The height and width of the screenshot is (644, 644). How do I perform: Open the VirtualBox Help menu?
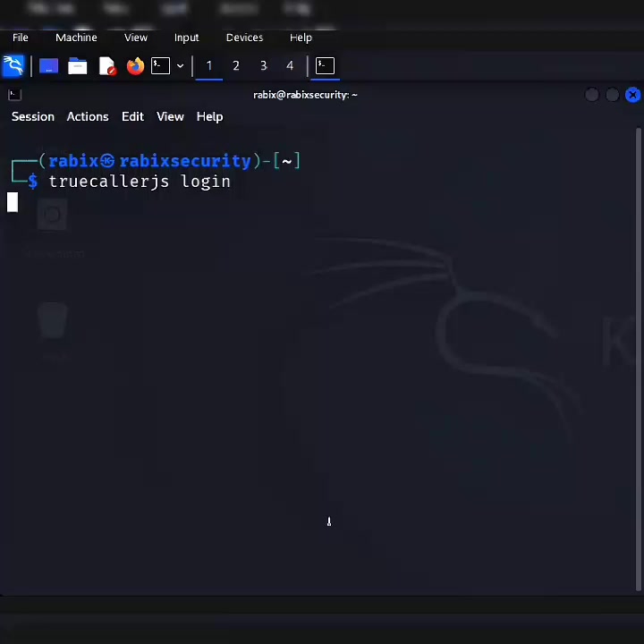301,38
